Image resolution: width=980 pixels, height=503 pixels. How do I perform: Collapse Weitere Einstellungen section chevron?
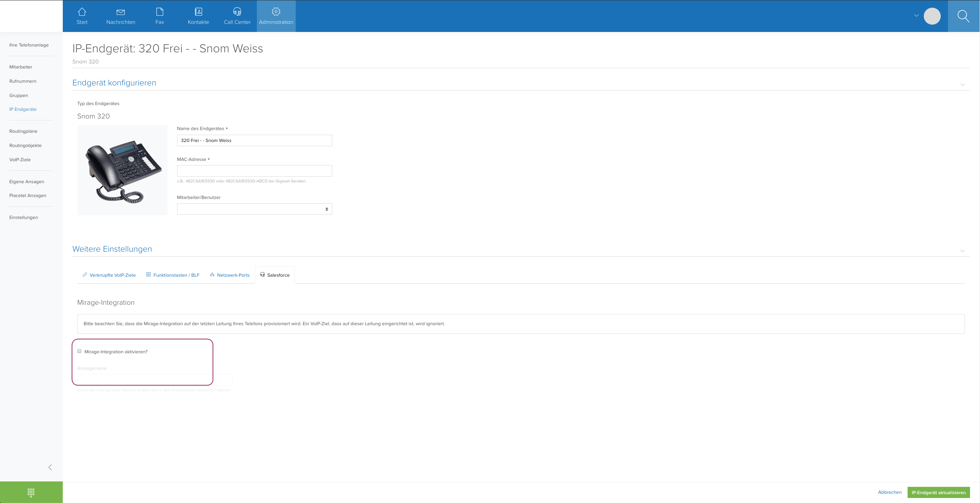pos(962,251)
